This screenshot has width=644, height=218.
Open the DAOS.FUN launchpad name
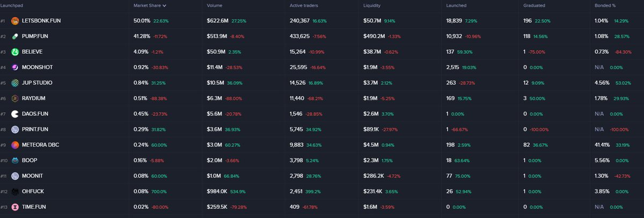(36, 114)
